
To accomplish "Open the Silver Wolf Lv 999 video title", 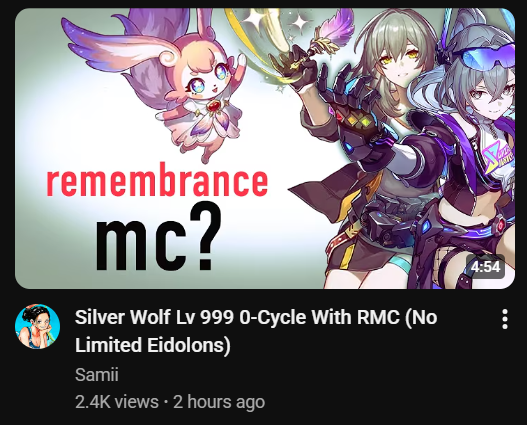I will [256, 331].
